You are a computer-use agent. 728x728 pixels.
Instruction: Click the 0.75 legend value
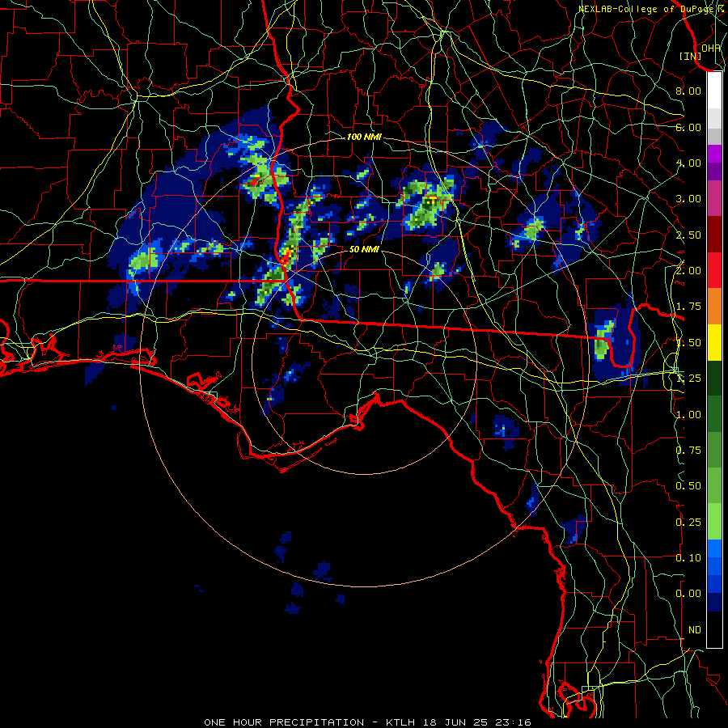tap(688, 451)
